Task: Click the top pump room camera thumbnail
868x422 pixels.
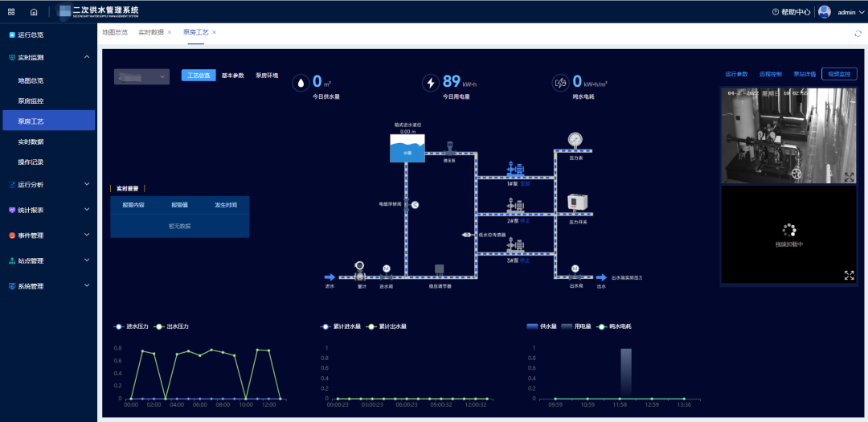Action: tap(789, 135)
